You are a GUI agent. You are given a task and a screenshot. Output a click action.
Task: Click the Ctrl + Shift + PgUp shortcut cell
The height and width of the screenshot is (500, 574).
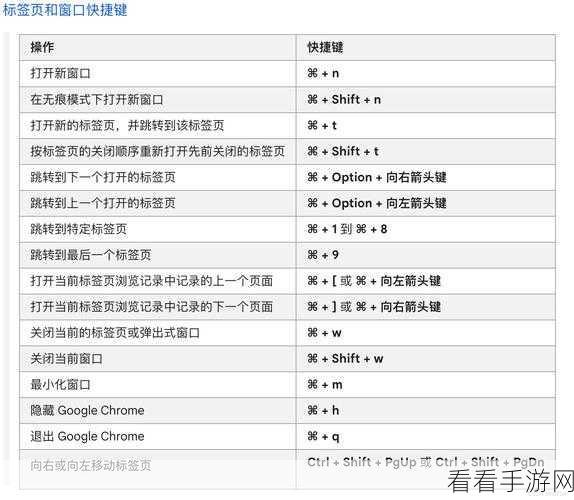[x=426, y=470]
